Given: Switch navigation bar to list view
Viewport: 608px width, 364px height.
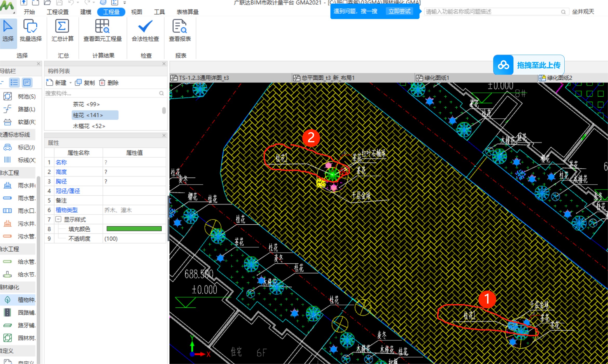Looking at the screenshot, I should pos(14,83).
